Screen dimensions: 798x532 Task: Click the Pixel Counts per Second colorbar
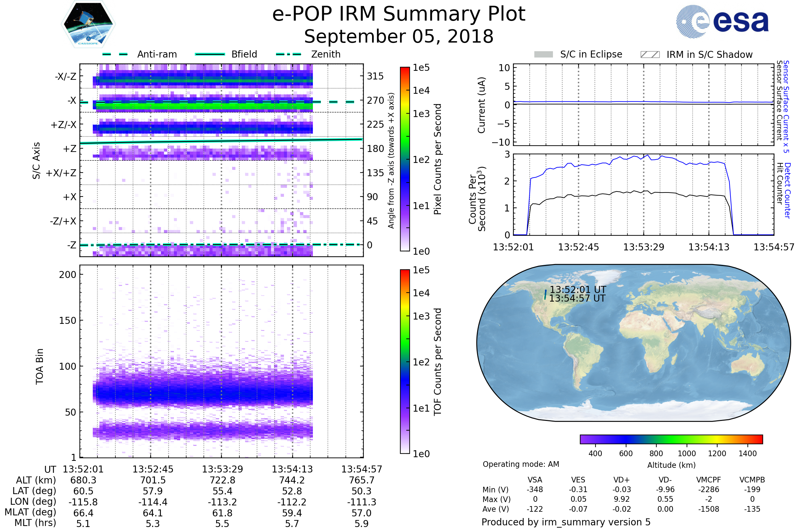click(405, 159)
